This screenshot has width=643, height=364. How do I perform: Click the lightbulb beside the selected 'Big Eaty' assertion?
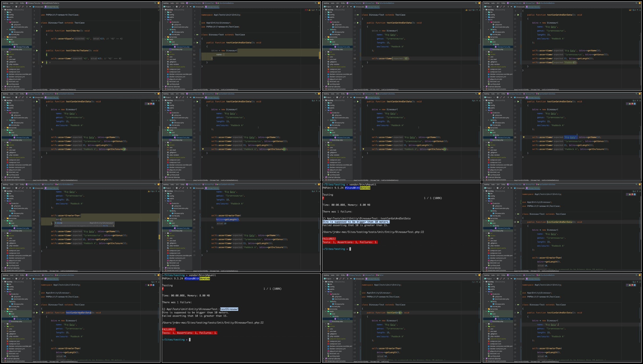[524, 137]
